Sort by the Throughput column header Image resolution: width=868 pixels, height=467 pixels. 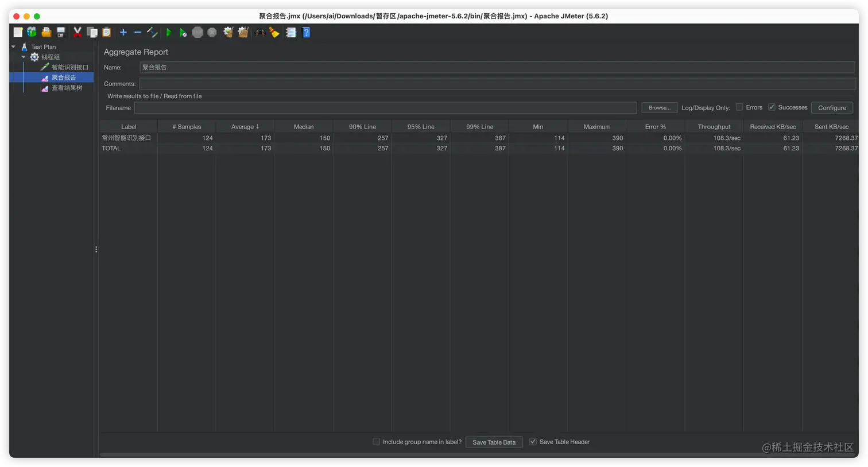click(714, 127)
